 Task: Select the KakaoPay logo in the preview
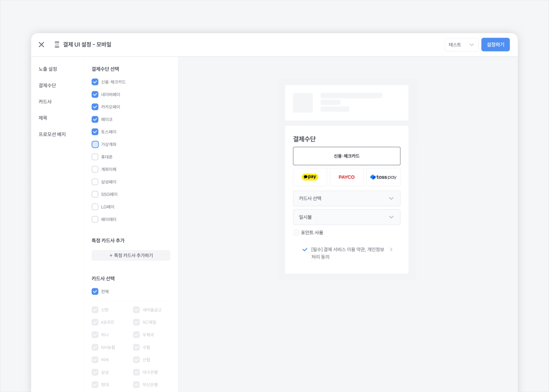coord(310,177)
